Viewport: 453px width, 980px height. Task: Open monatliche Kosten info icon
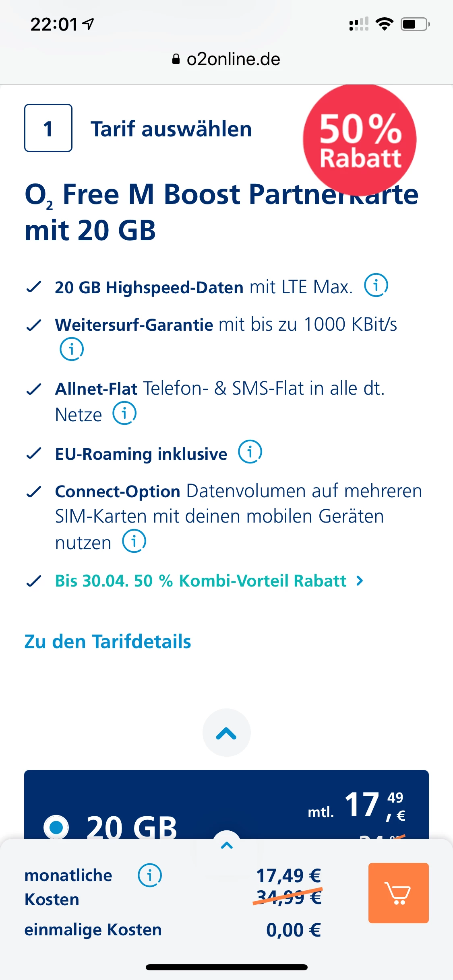150,875
